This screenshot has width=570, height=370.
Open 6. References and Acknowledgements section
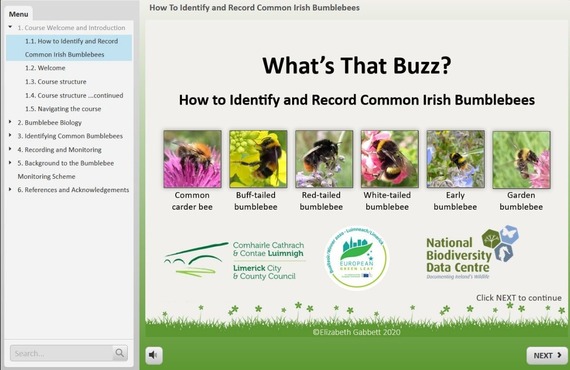click(x=73, y=190)
